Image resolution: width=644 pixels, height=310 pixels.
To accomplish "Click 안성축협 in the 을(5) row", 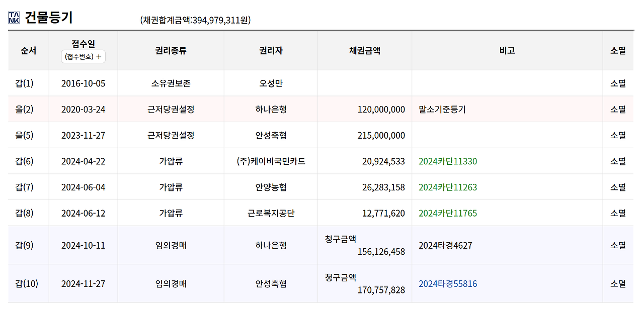I will point(271,135).
